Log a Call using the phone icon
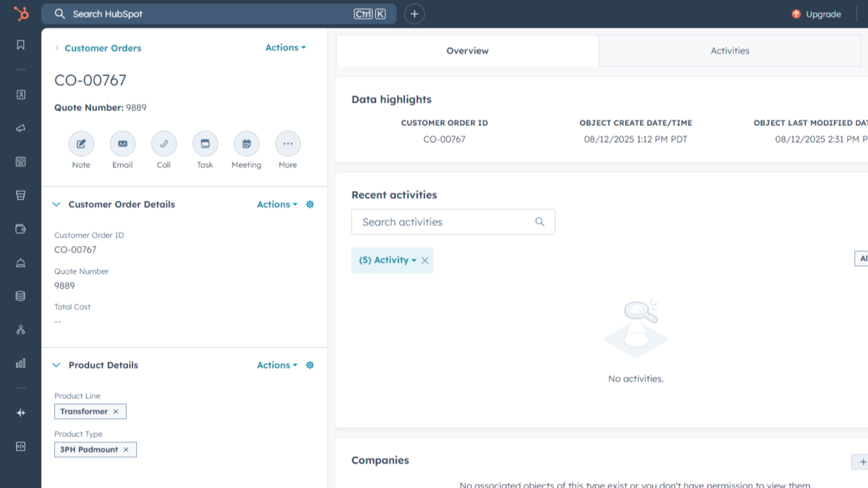The height and width of the screenshot is (488, 868). coord(164,144)
